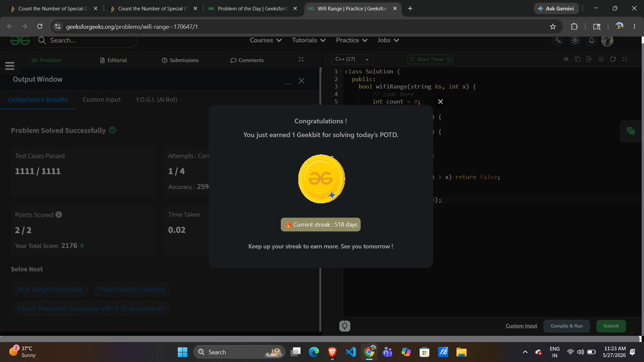
Task: Open Check Repeated Substring with K Replacements
Action: [x=91, y=308]
